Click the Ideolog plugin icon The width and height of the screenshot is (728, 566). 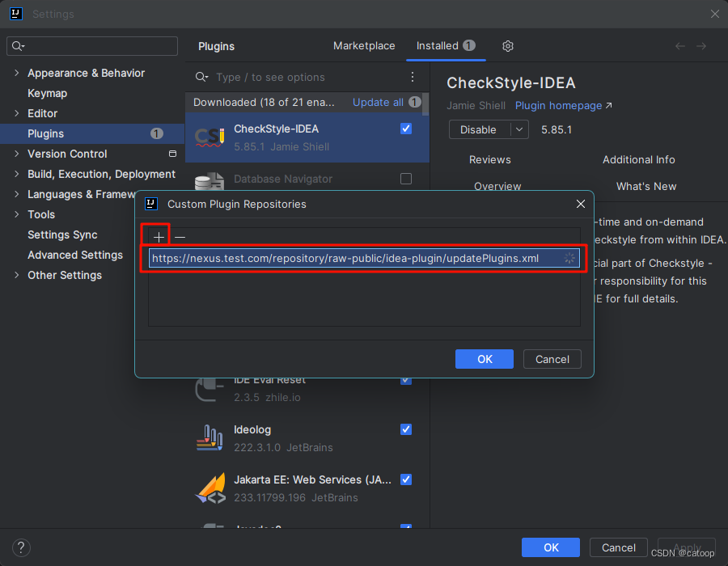click(x=210, y=438)
